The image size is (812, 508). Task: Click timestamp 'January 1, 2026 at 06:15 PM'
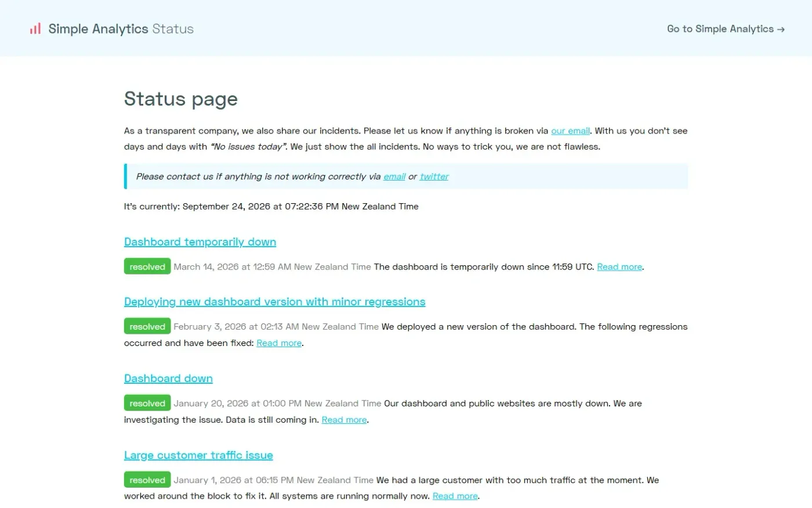(234, 480)
